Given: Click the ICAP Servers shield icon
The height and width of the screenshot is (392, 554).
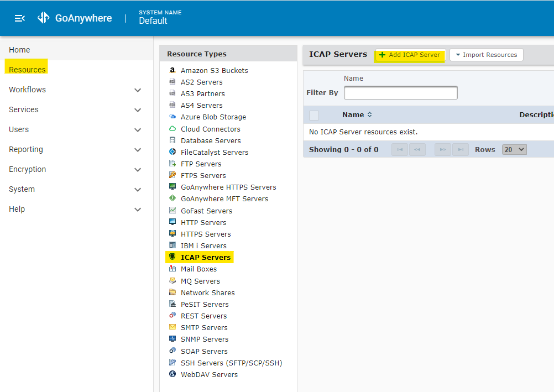Looking at the screenshot, I should pos(173,257).
